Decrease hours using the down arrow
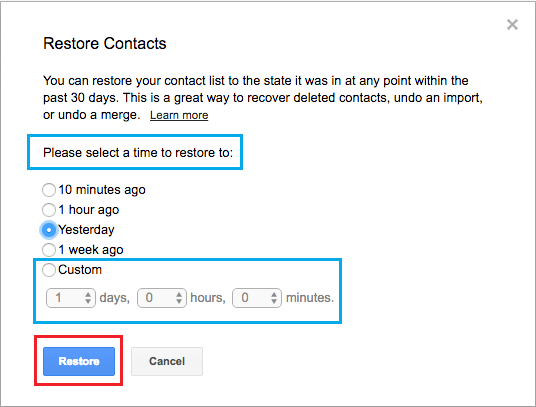The width and height of the screenshot is (536, 407). point(179,301)
